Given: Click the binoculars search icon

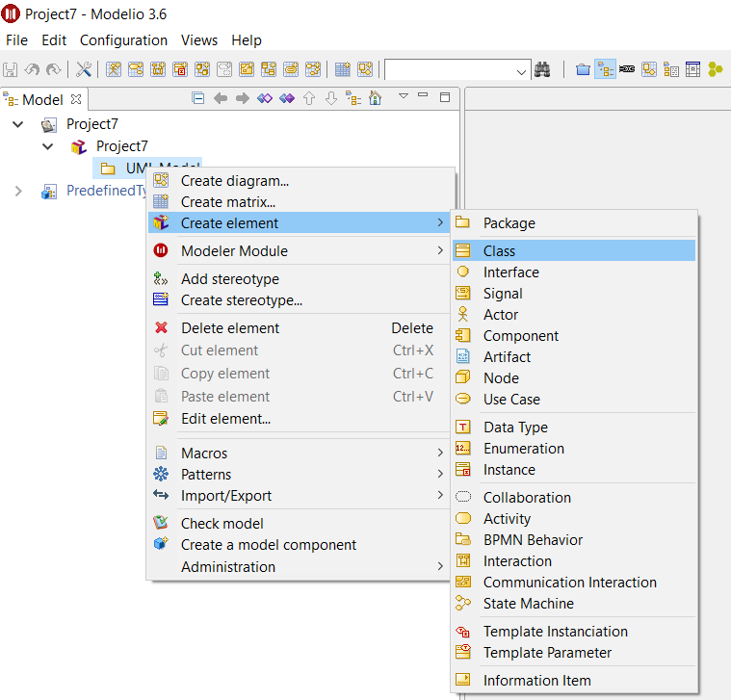Looking at the screenshot, I should pos(542,70).
